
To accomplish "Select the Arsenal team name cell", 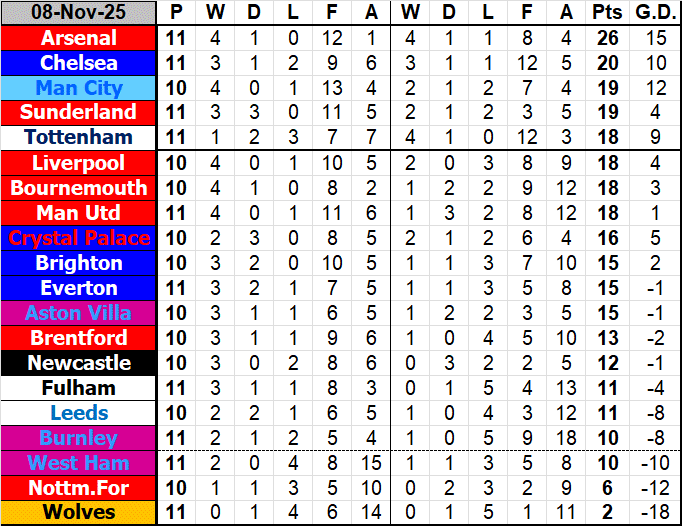I will [79, 38].
